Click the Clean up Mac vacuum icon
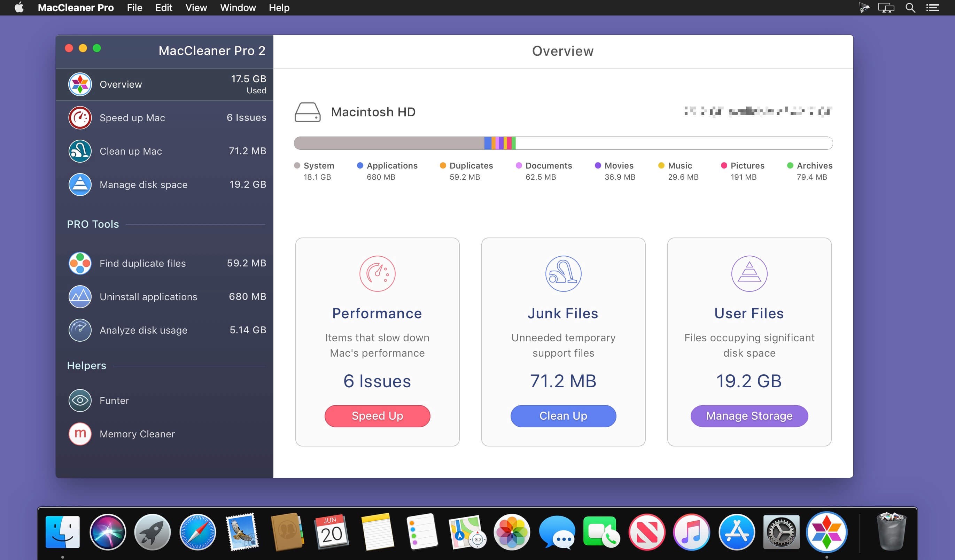This screenshot has width=955, height=560. tap(80, 151)
